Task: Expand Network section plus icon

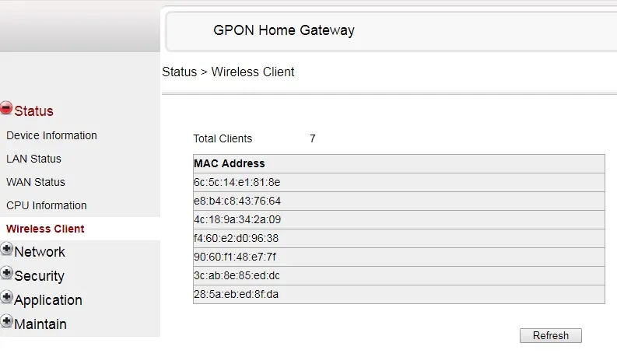Action: [x=7, y=250]
